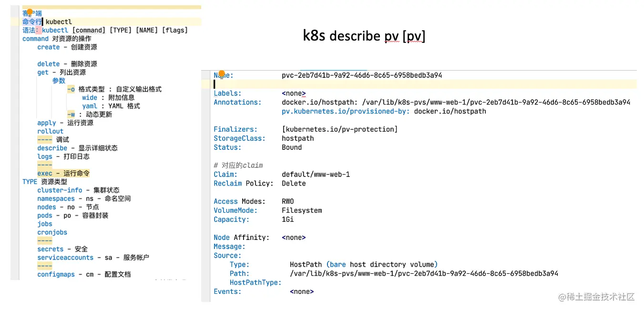Click the 'configmaps - cm - 配置文档' line
Viewport: 644px width, 311px height.
click(84, 274)
